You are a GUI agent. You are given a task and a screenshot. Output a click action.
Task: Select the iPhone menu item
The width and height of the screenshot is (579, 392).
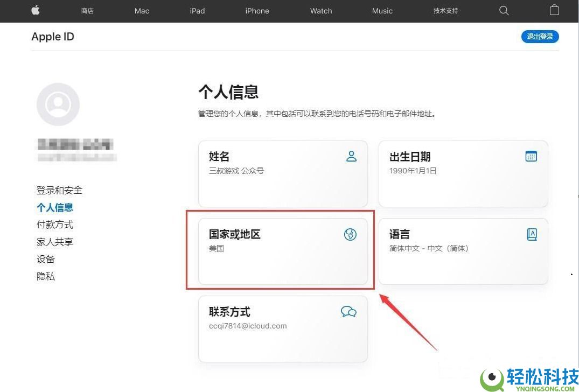[x=257, y=10]
